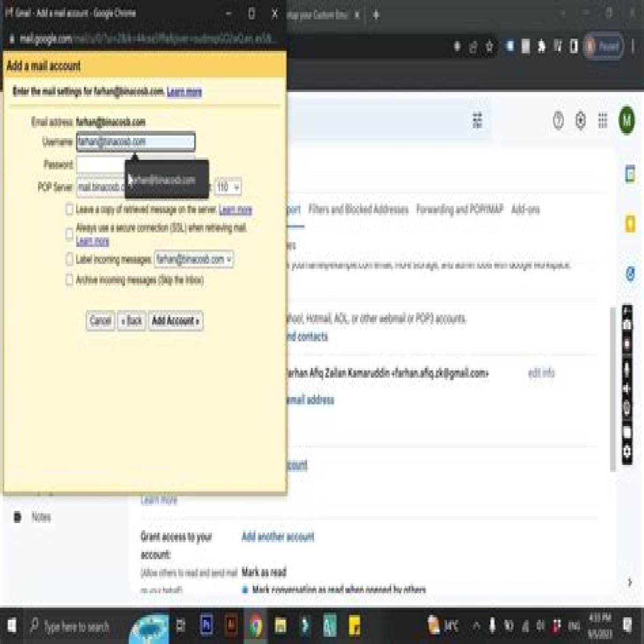
Task: Share this page icon in address bar
Action: tap(473, 47)
